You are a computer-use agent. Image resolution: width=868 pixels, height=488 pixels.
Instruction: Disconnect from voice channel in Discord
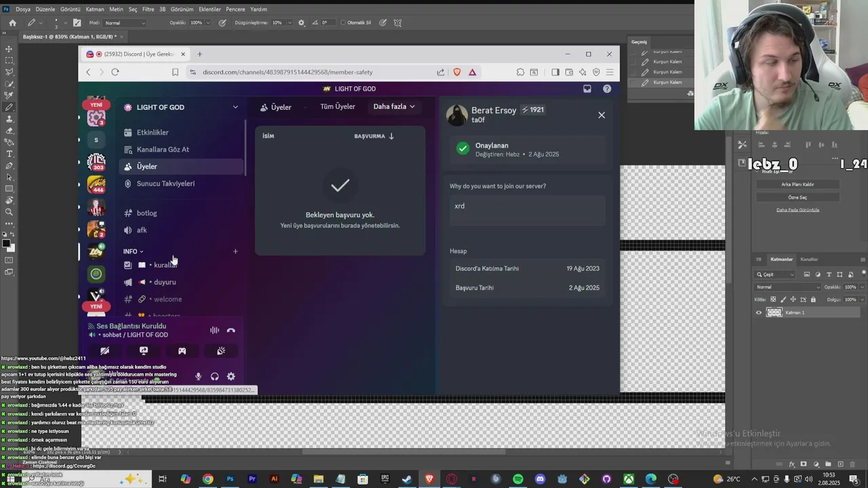(231, 330)
